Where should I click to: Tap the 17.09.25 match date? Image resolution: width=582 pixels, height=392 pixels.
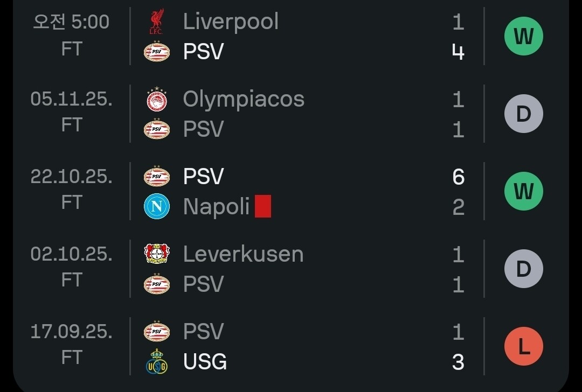(x=71, y=332)
